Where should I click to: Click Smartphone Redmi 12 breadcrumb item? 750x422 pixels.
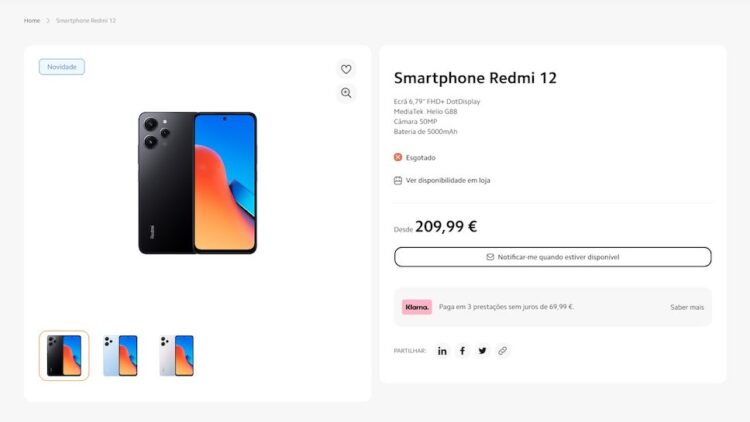click(86, 21)
